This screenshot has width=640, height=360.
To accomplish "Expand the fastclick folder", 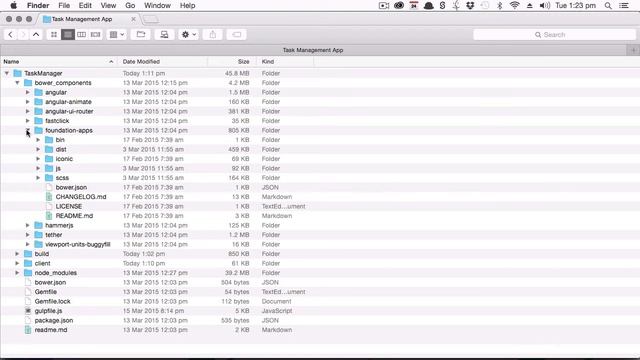I will tap(28, 121).
